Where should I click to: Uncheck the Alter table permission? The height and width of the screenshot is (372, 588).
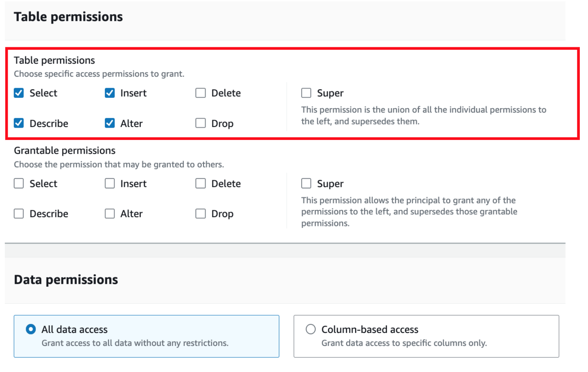point(110,123)
